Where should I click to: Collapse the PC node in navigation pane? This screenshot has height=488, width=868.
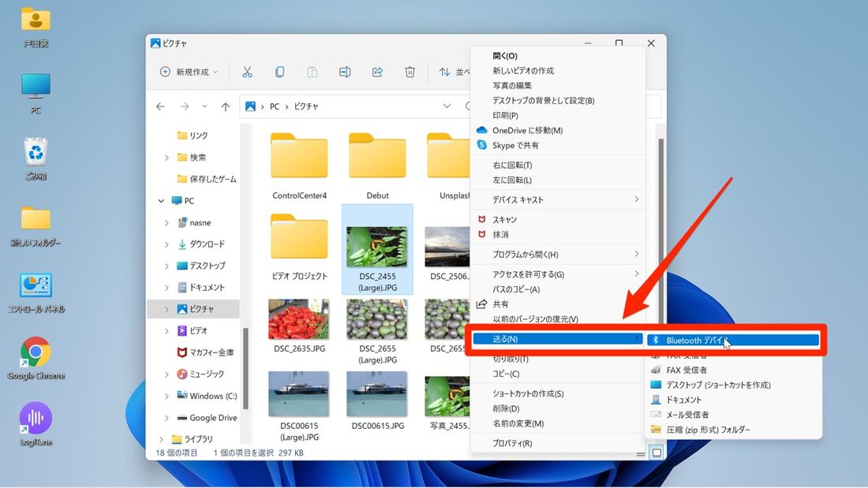(161, 201)
